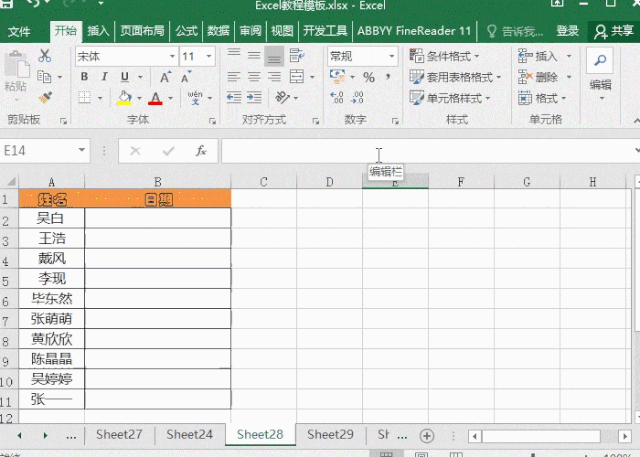The width and height of the screenshot is (640, 457).
Task: Select top vertical align icon
Action: point(234,55)
